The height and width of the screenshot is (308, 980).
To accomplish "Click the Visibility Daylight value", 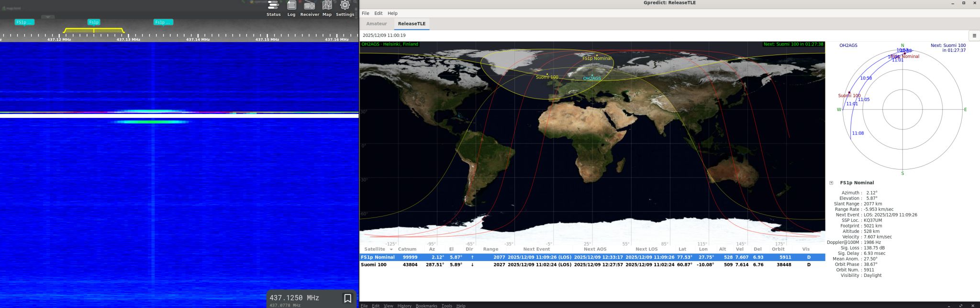I will coord(873,275).
